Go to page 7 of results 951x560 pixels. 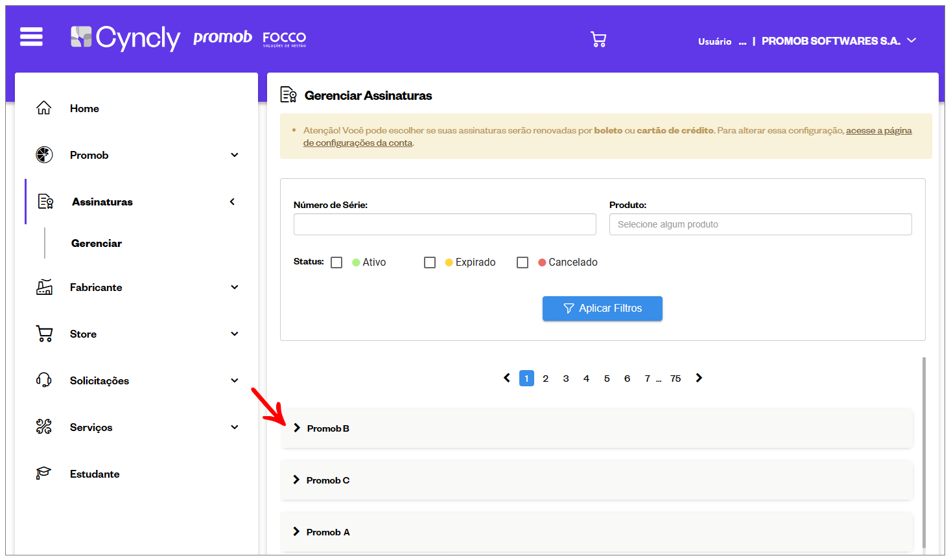point(647,379)
